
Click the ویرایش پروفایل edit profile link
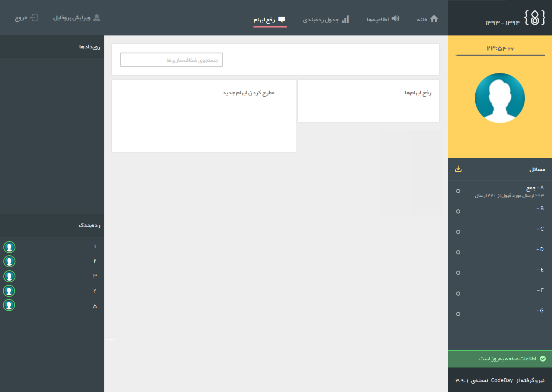click(x=72, y=18)
